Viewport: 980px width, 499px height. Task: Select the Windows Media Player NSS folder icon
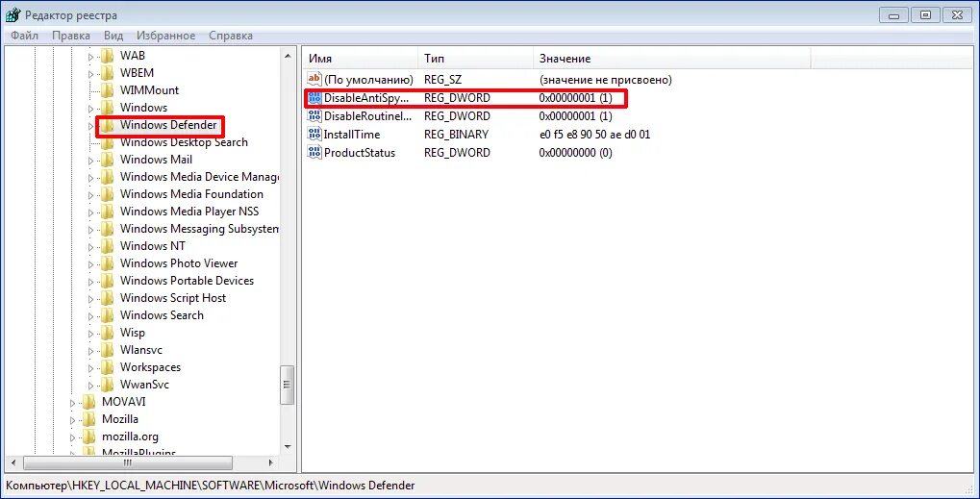107,212
